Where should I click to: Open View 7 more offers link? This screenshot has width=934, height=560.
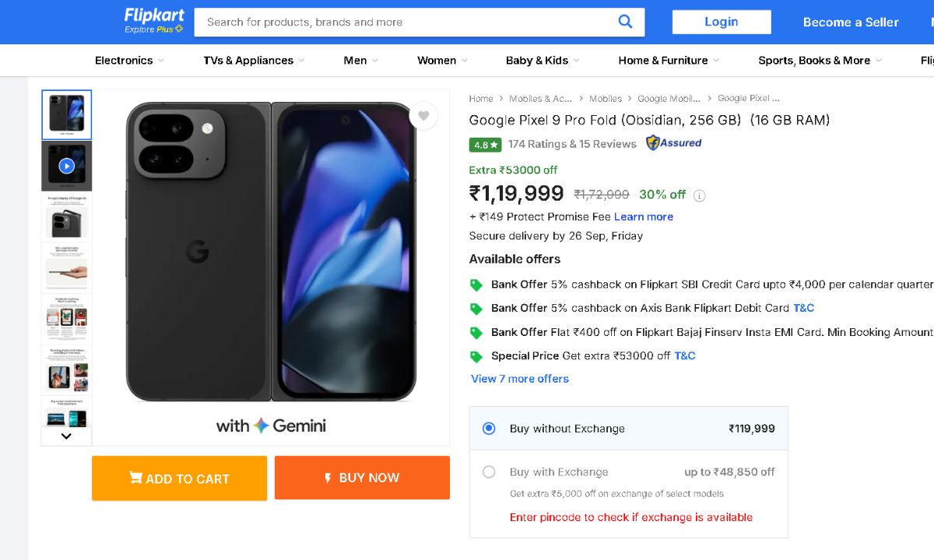coord(520,379)
